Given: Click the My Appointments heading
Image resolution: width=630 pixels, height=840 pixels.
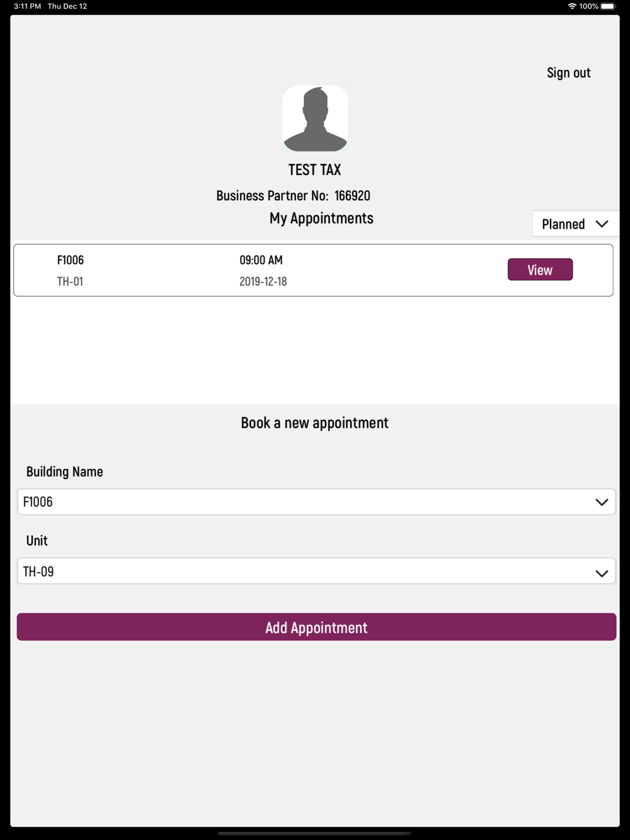Looking at the screenshot, I should point(321,219).
